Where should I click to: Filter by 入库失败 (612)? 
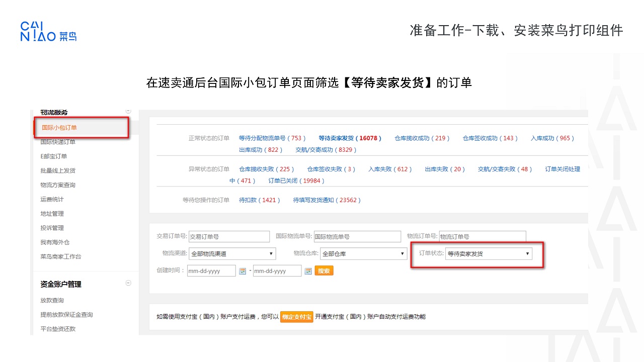pyautogui.click(x=390, y=169)
